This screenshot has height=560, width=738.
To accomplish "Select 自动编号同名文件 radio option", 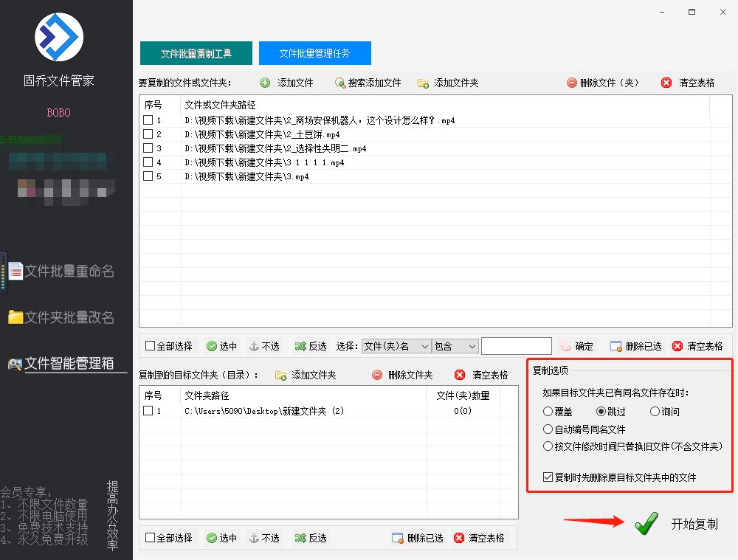I will (x=548, y=429).
